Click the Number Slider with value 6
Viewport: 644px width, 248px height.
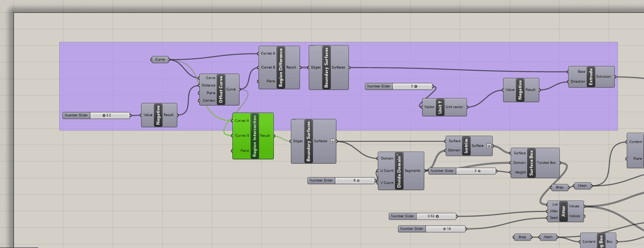point(342,180)
